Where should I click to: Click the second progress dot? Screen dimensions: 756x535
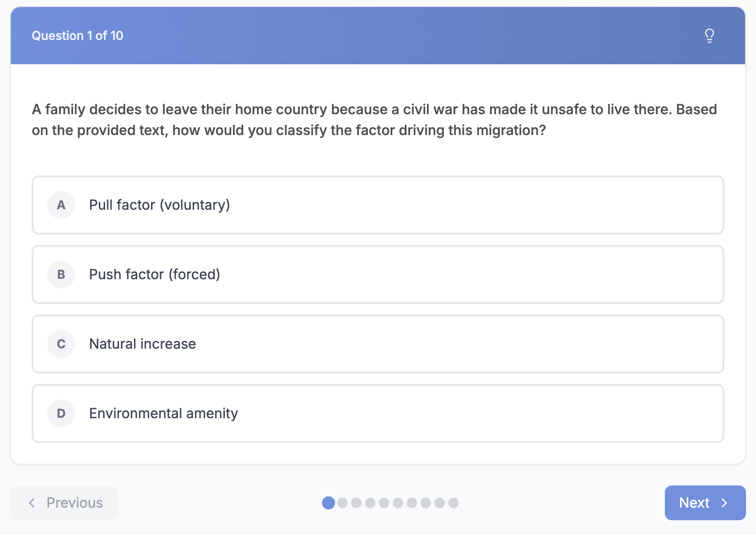[x=342, y=503]
